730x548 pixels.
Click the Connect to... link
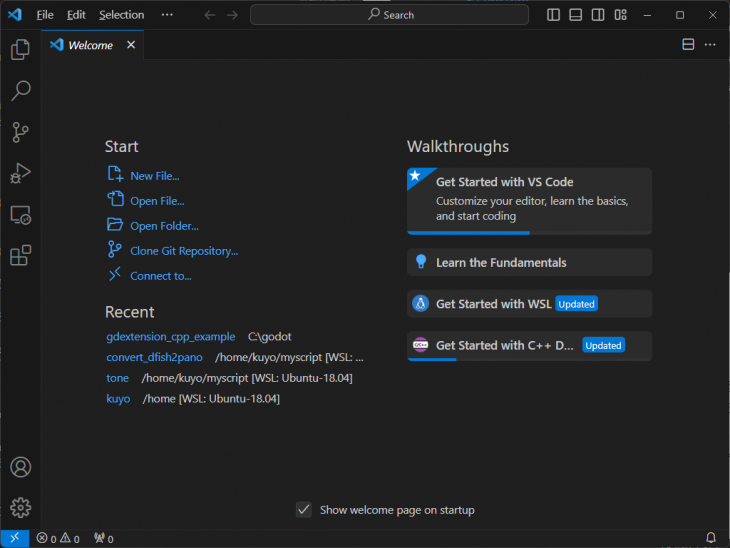(161, 276)
